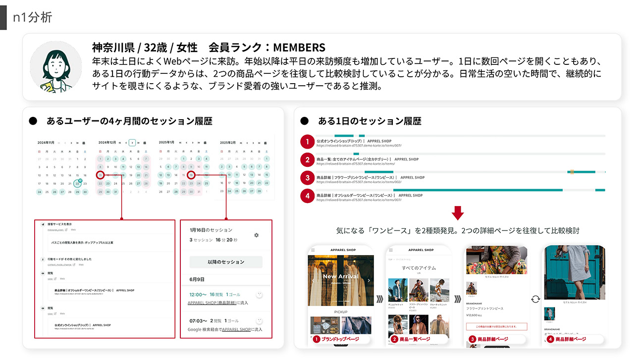644x362 pixels.
Task: Jump back a year in 2025年1月 calendar
Action: tap(180, 143)
